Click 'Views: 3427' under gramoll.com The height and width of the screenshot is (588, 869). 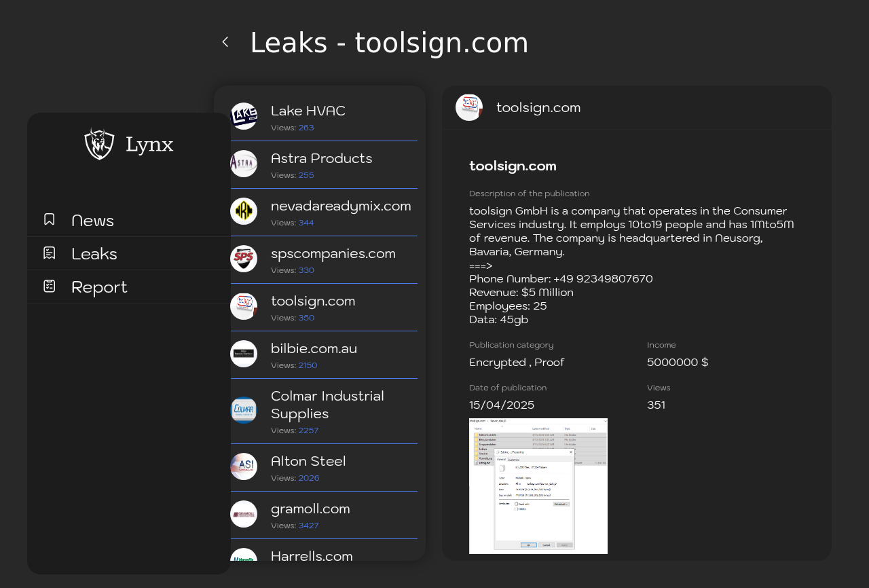[x=295, y=526]
